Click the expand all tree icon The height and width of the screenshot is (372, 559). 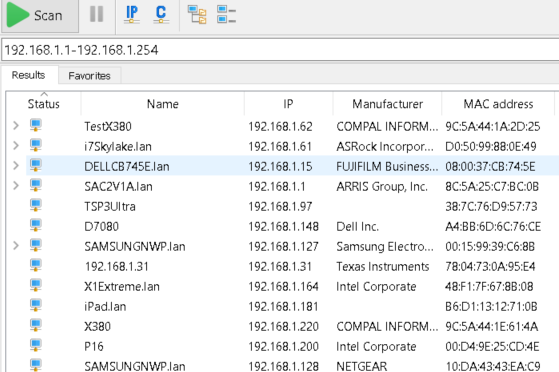click(197, 15)
